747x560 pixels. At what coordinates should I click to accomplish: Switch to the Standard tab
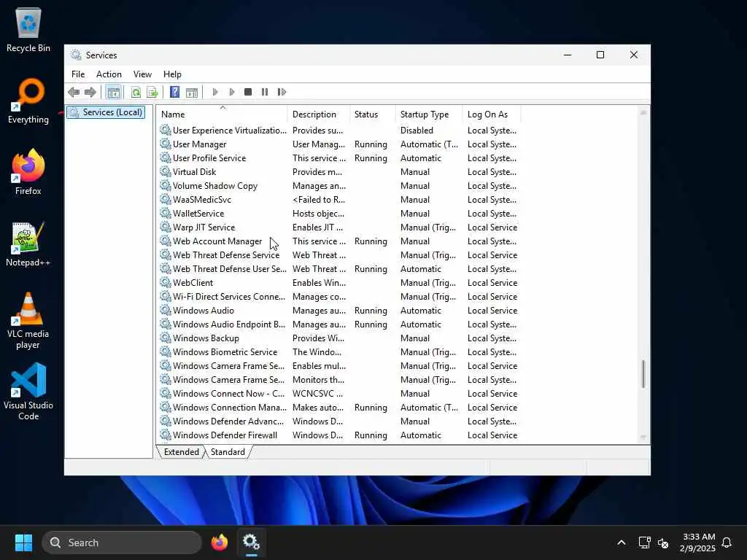coord(228,452)
